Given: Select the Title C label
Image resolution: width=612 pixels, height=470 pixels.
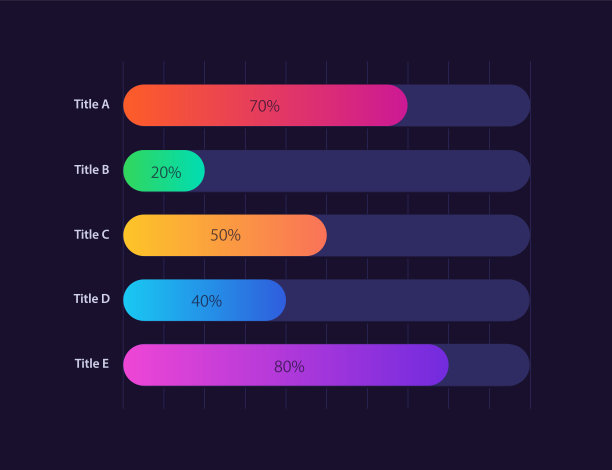Looking at the screenshot, I should point(92,235).
